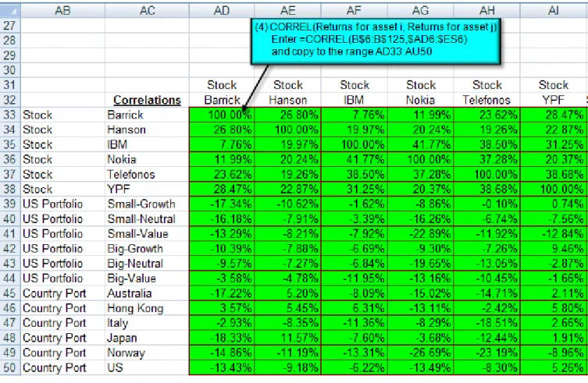The height and width of the screenshot is (383, 588).
Task: Select column AC header
Action: coord(147,10)
